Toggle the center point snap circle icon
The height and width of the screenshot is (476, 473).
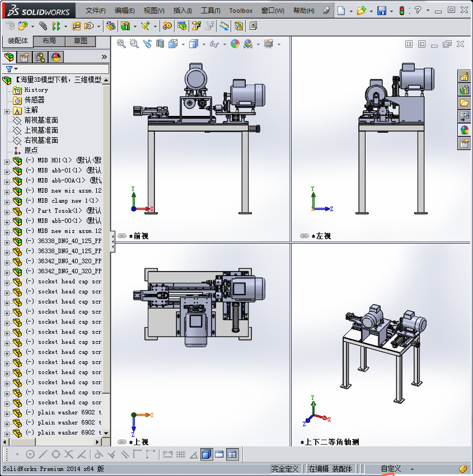coord(30,455)
